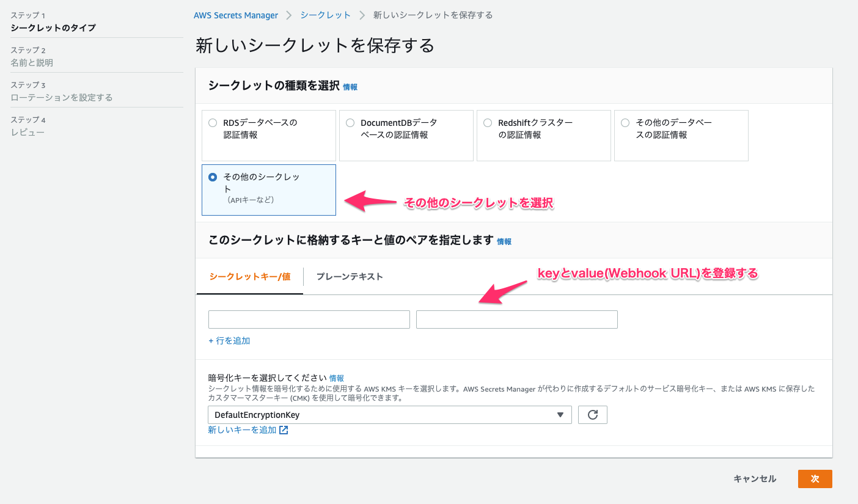Viewport: 858px width, 504px height.
Task: Click the external link icon beside 新しいキーを追加
Action: 284,430
